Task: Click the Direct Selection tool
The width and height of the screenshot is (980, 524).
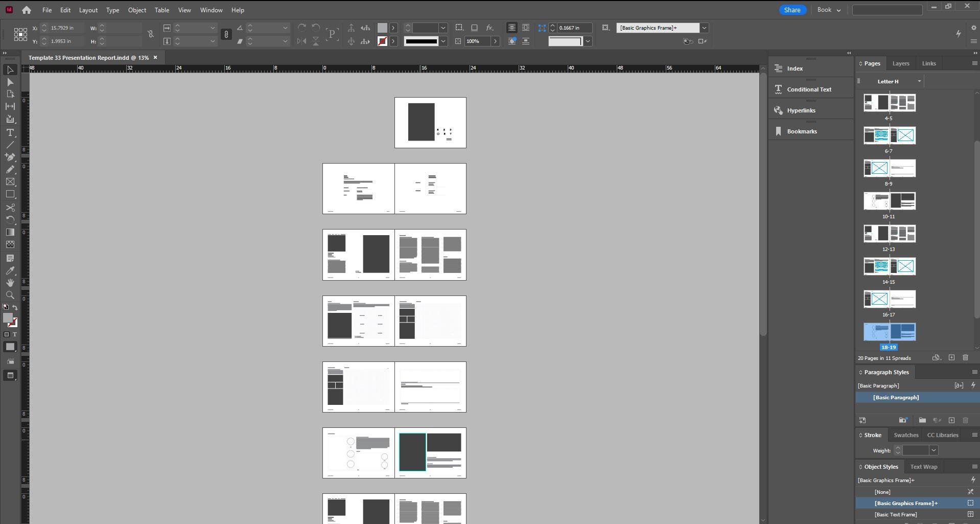Action: [10, 82]
